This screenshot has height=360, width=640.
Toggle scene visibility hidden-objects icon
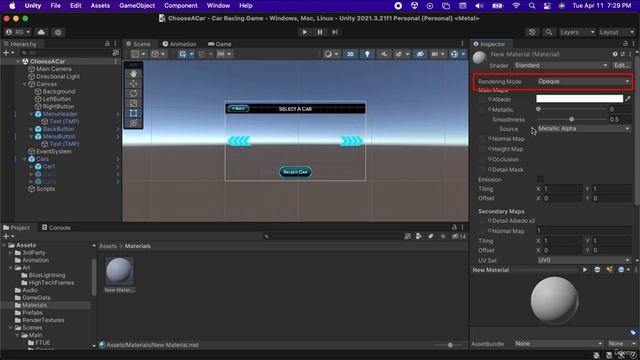420,54
